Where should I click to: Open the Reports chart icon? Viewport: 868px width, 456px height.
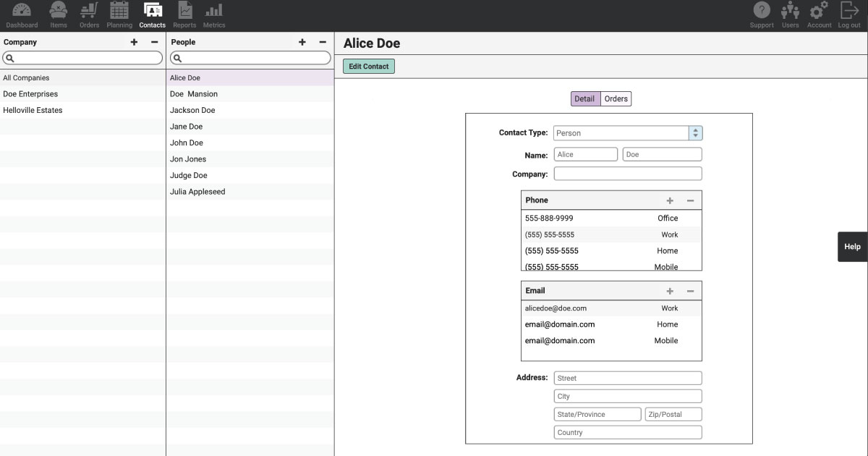(x=185, y=10)
